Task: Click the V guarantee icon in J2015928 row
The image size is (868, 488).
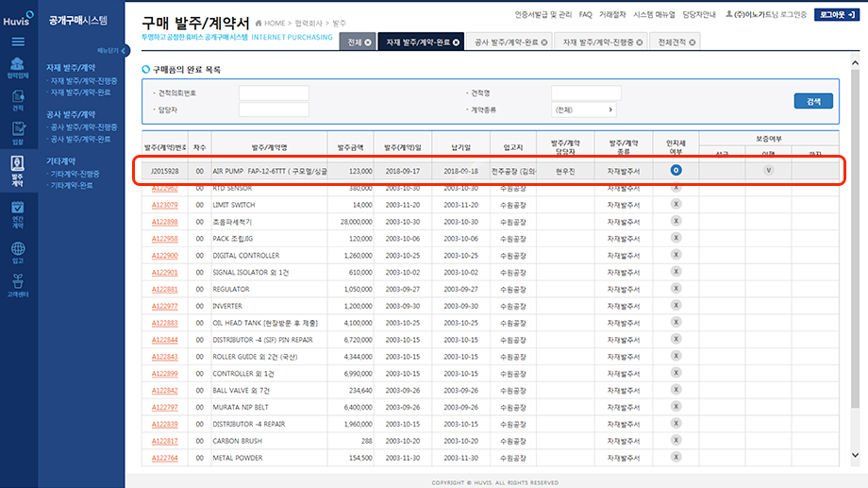Action: click(768, 170)
